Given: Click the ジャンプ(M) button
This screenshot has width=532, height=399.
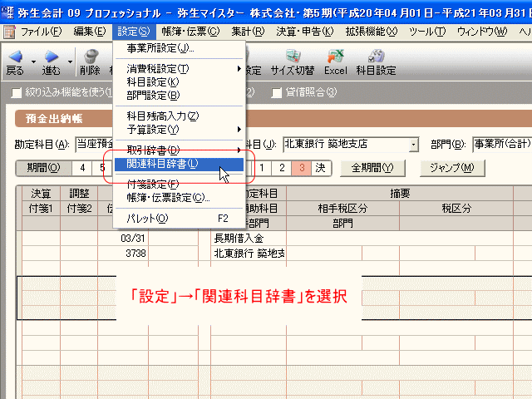Looking at the screenshot, I should pos(452,168).
